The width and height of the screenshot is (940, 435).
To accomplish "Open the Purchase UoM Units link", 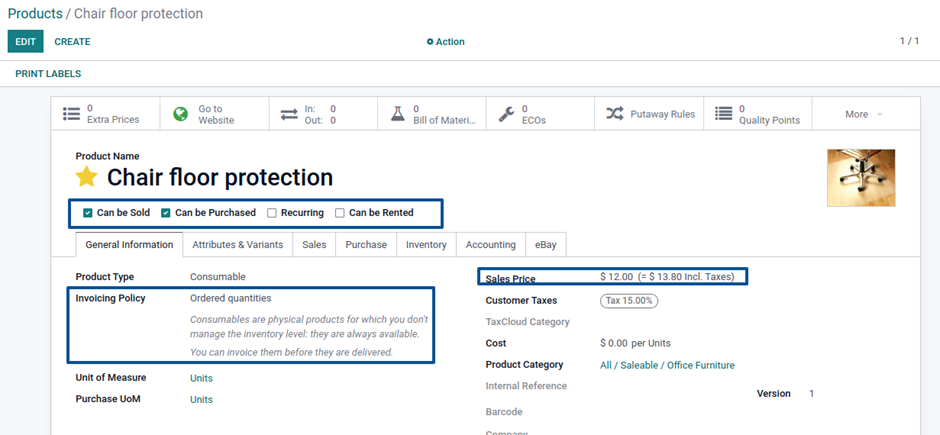I will point(201,400).
